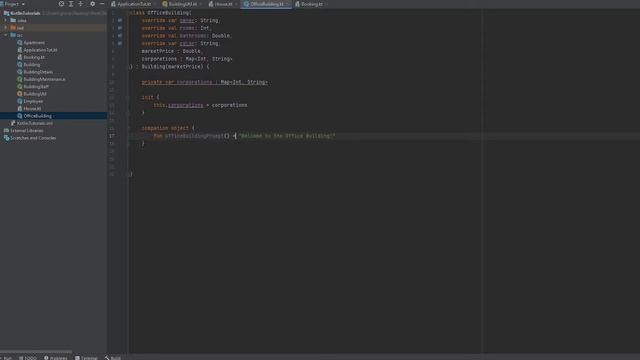The width and height of the screenshot is (640, 360).
Task: Select the KotlinTutorials project root
Action: (25, 13)
